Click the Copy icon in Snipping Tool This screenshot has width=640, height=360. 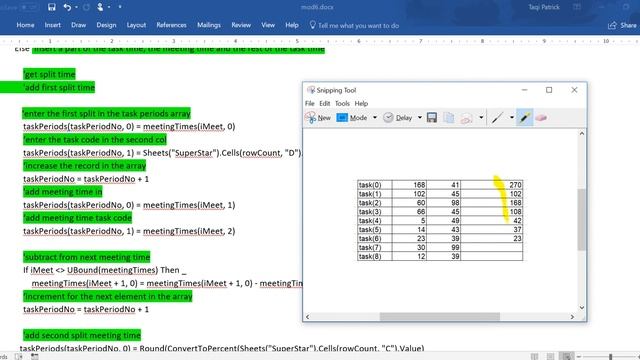tap(449, 118)
